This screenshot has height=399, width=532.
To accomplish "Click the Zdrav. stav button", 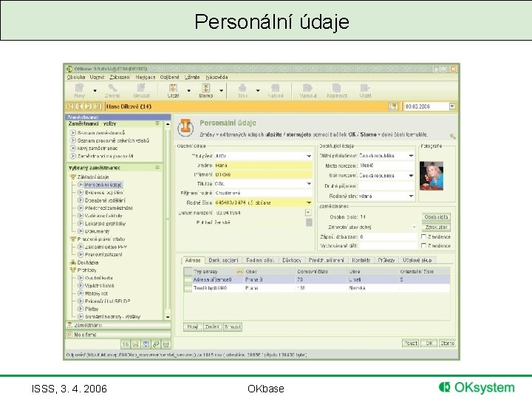I will 436,227.
